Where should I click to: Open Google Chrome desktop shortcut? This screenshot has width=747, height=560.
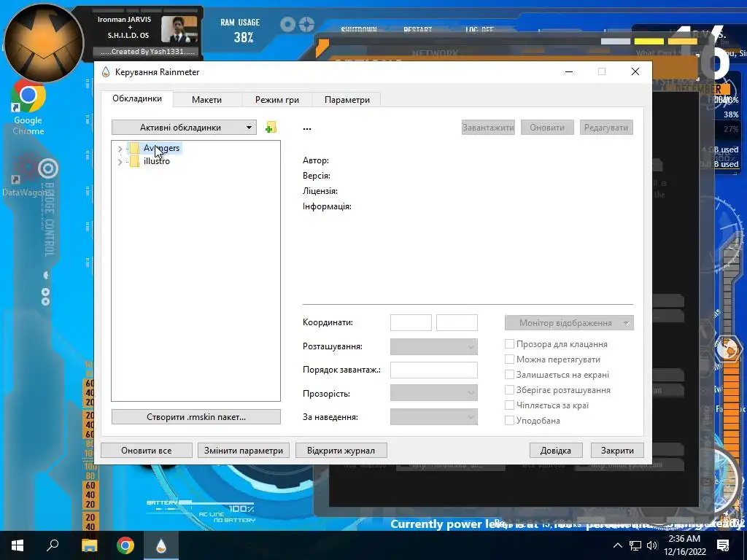pos(28,108)
